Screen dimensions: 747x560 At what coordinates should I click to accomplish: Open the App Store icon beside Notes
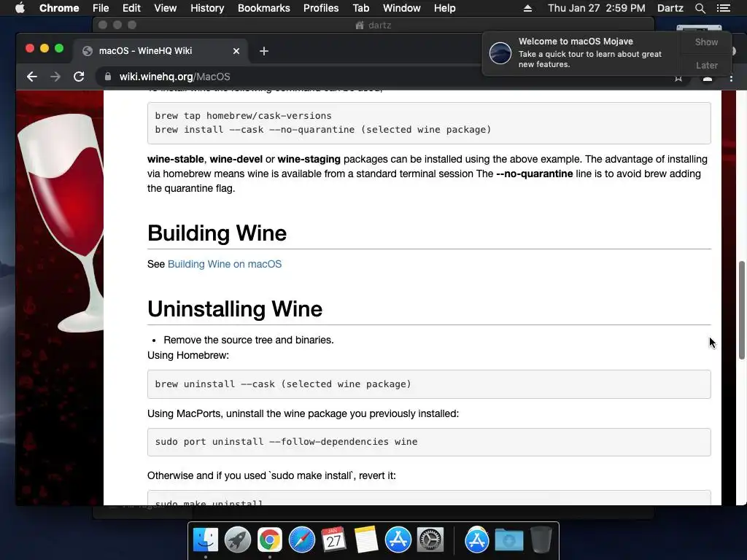point(398,540)
